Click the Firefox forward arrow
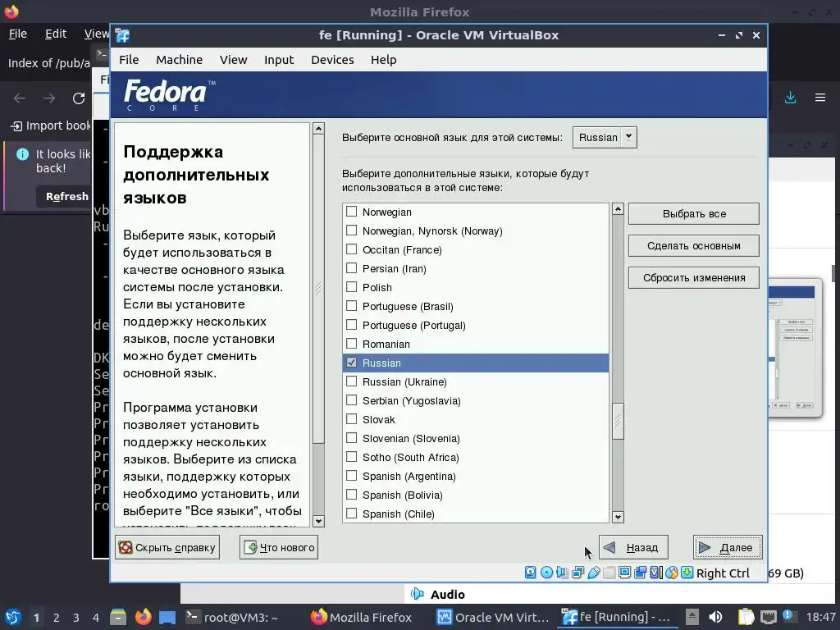 point(49,98)
